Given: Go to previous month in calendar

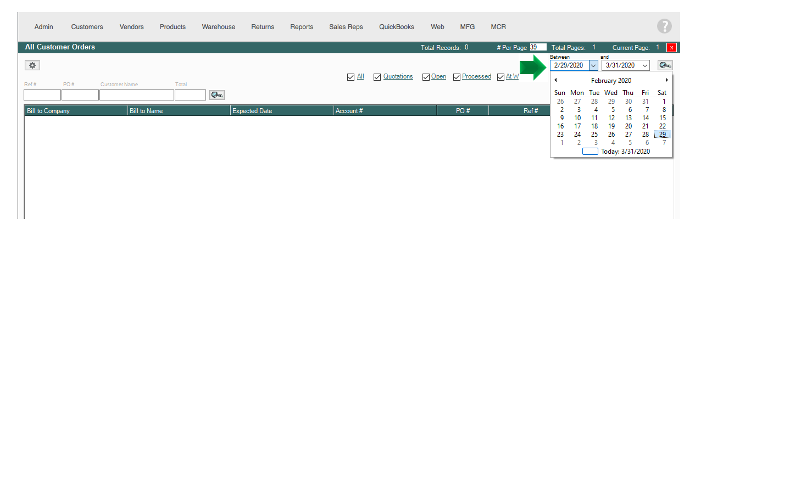Looking at the screenshot, I should [555, 80].
